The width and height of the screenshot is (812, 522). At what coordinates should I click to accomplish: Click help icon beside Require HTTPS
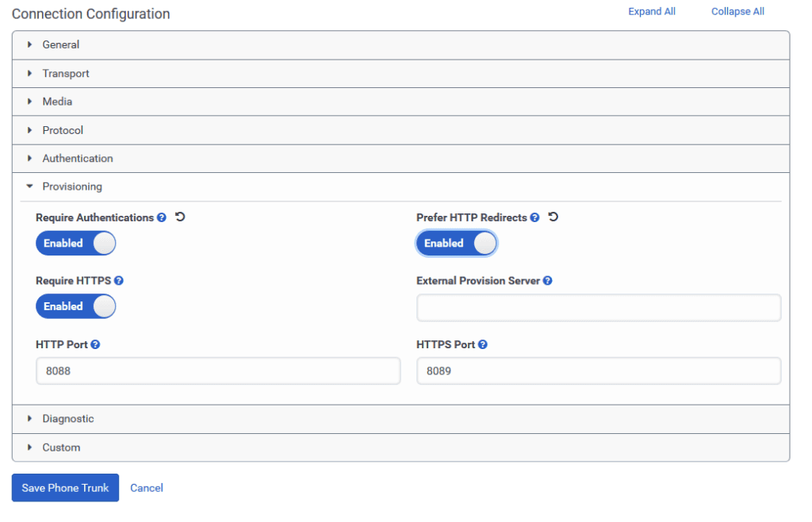tap(119, 281)
